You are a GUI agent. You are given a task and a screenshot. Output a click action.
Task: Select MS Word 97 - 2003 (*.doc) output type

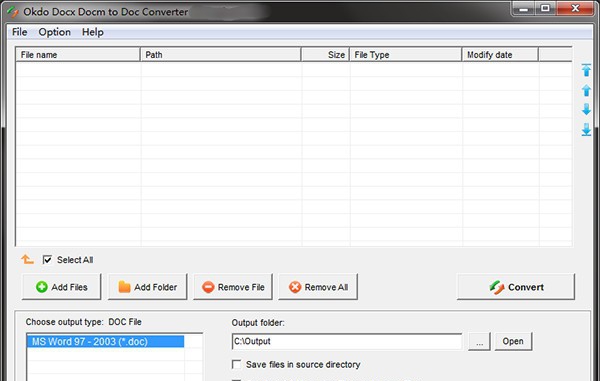pos(106,342)
